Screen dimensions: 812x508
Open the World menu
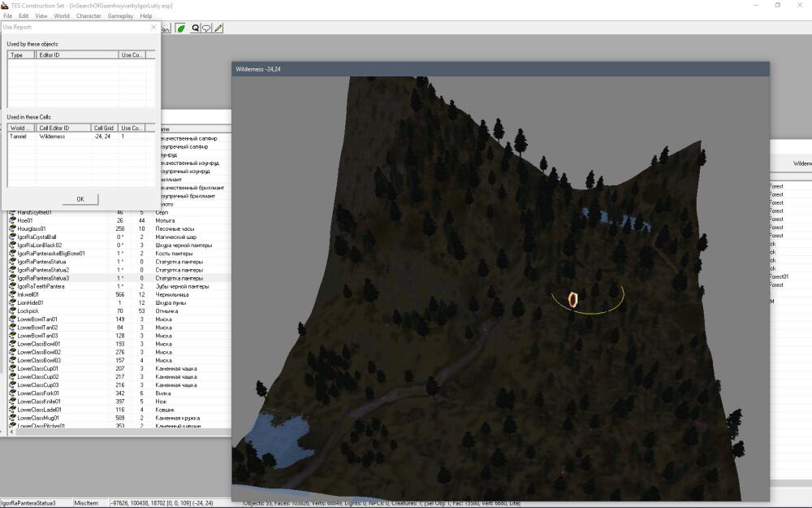(62, 15)
